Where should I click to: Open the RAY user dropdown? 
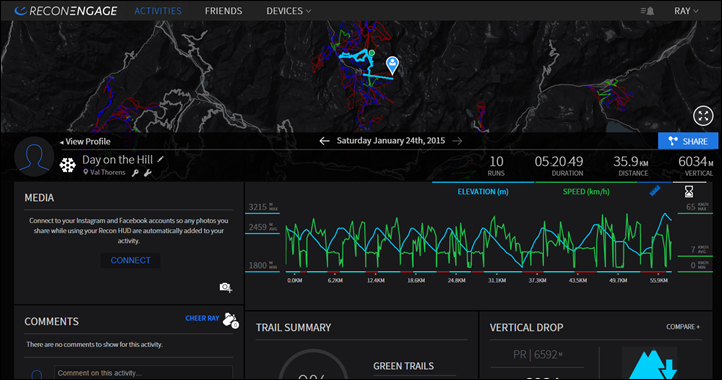686,11
